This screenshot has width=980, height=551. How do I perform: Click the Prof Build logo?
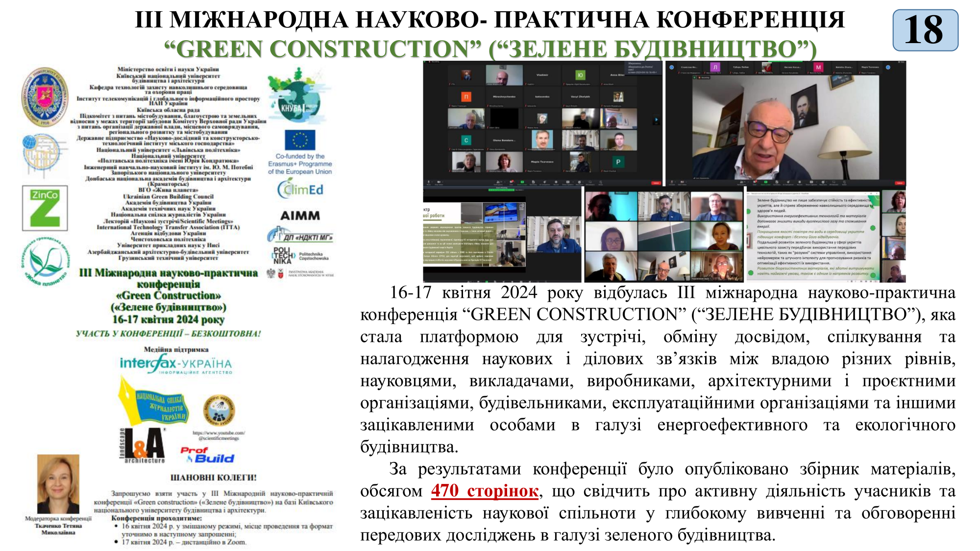207,455
